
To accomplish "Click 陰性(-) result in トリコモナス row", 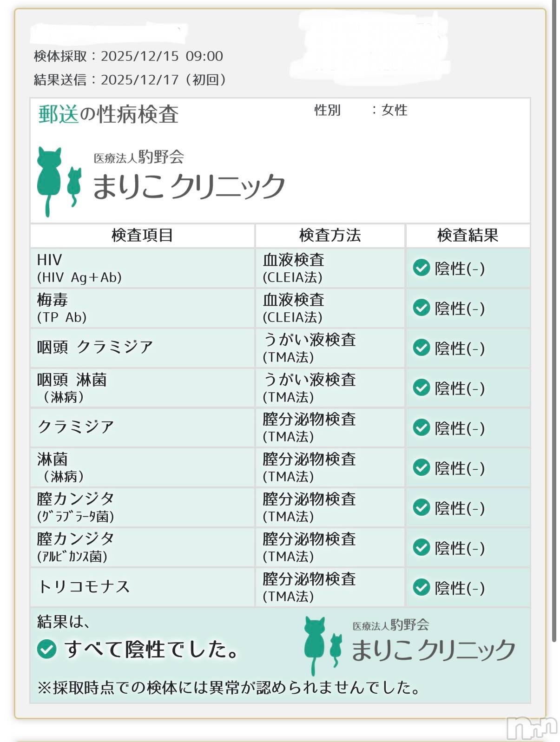I will tap(460, 588).
